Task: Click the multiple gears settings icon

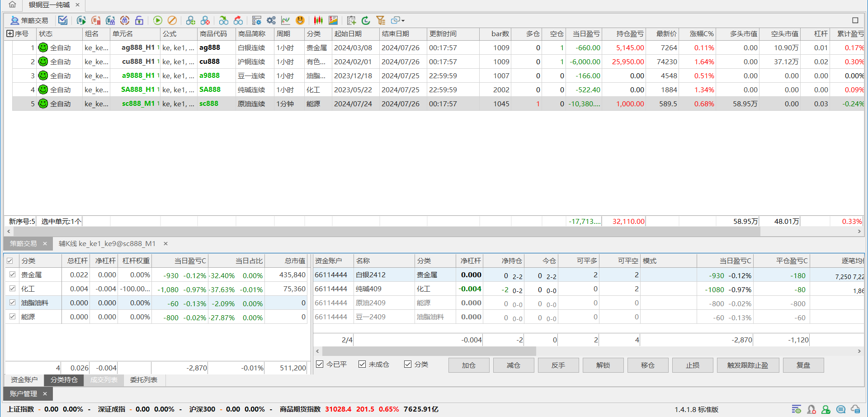Action: click(271, 20)
